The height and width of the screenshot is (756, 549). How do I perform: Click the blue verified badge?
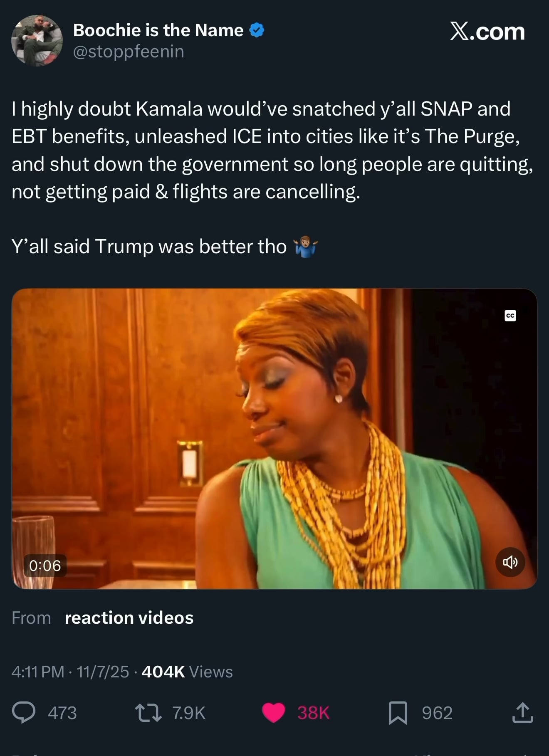point(257,30)
